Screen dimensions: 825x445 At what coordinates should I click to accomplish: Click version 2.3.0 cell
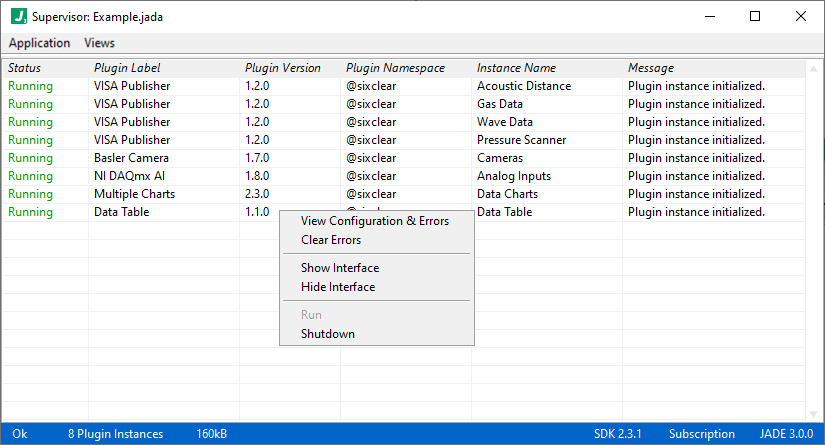257,194
